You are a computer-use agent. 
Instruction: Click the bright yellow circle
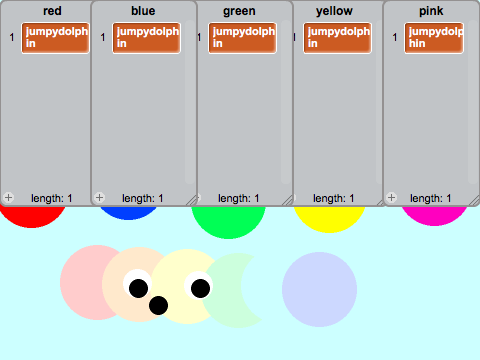point(329,219)
